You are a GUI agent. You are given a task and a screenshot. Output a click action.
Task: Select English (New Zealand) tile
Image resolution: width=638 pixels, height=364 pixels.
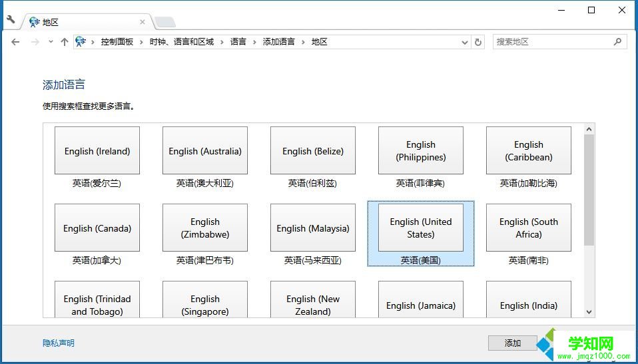tap(313, 299)
